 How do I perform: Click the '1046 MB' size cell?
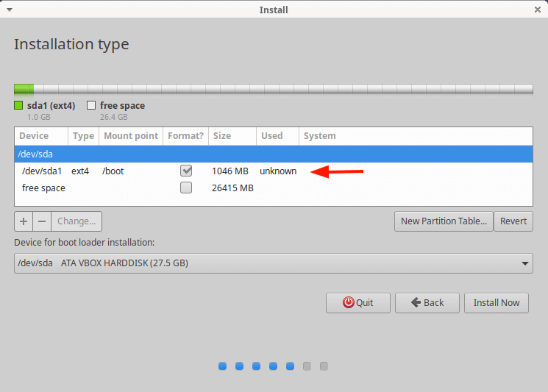230,171
